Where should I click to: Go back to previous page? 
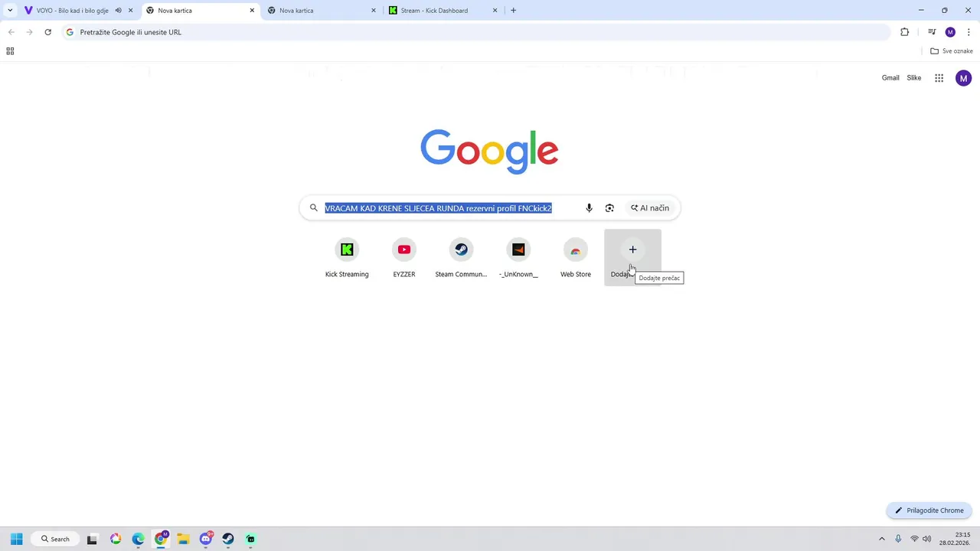coord(11,32)
